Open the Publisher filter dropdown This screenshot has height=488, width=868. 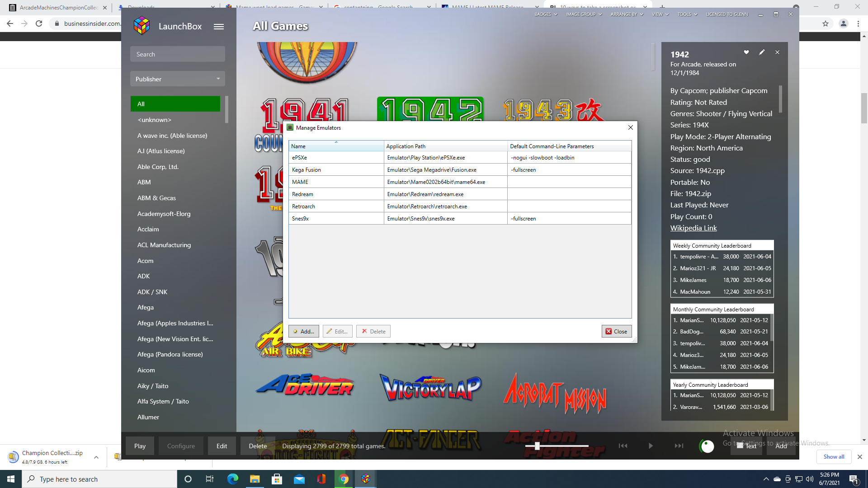click(x=178, y=79)
